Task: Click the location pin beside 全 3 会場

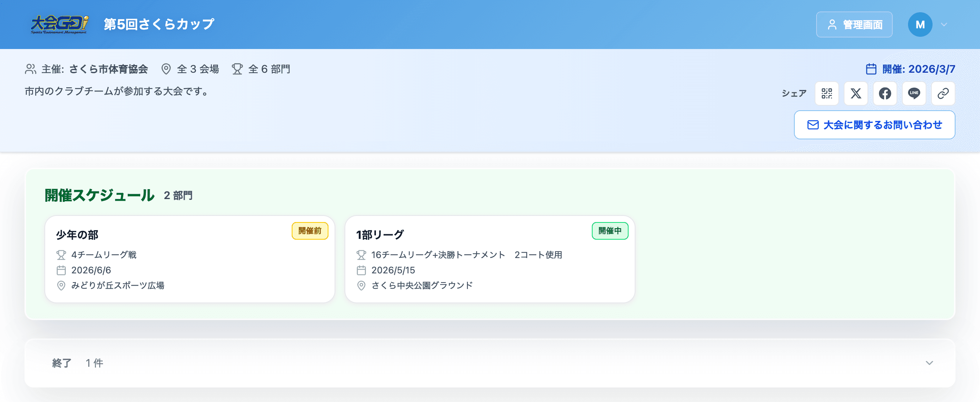Action: click(x=166, y=69)
